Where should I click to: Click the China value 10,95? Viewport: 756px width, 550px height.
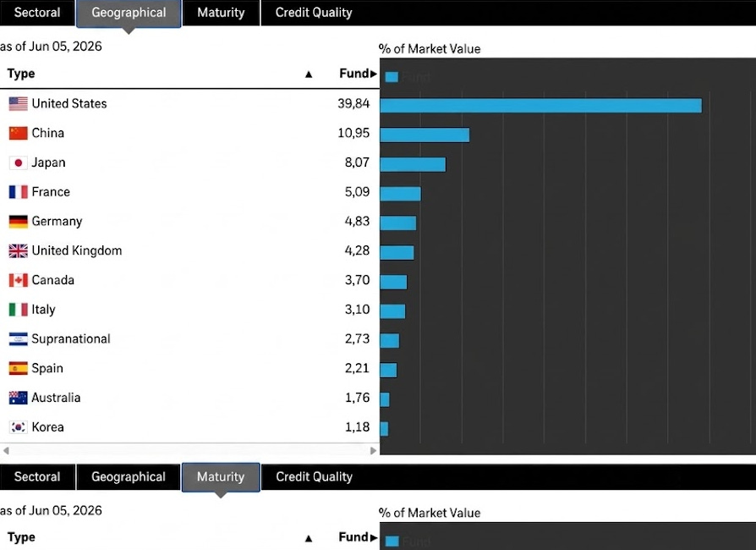353,133
